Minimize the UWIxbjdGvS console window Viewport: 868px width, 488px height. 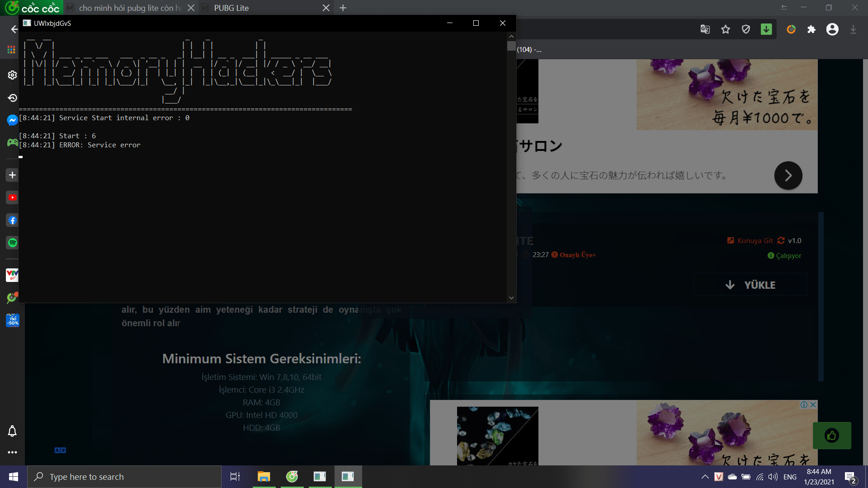[450, 23]
